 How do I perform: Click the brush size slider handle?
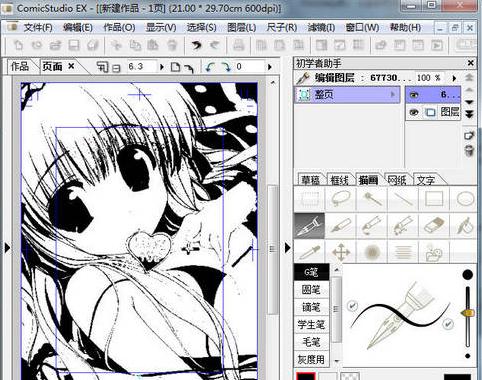468,313
